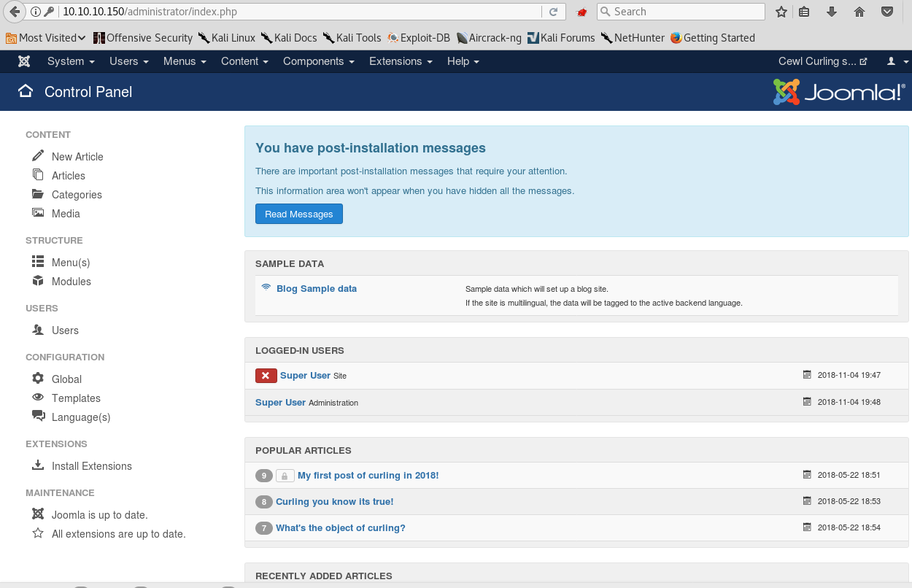Click the Media image icon in the sidebar
This screenshot has width=912, height=588.
tap(38, 213)
